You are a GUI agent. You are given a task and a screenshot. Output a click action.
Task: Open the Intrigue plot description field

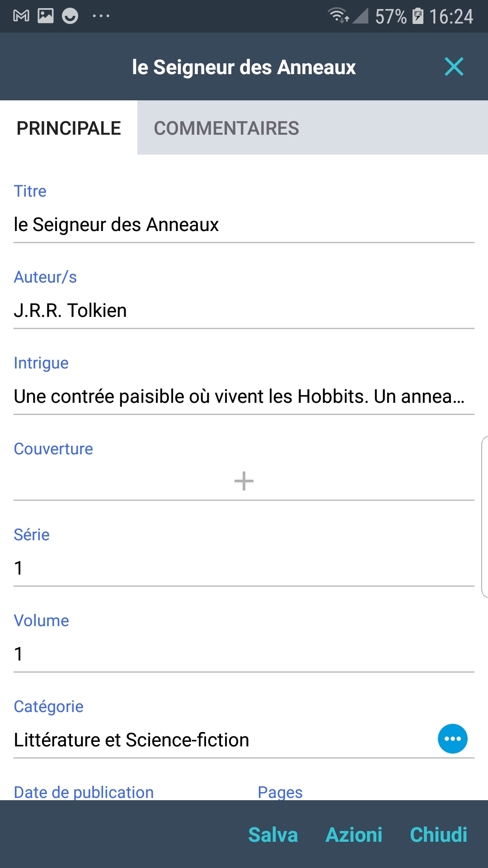pos(239,396)
